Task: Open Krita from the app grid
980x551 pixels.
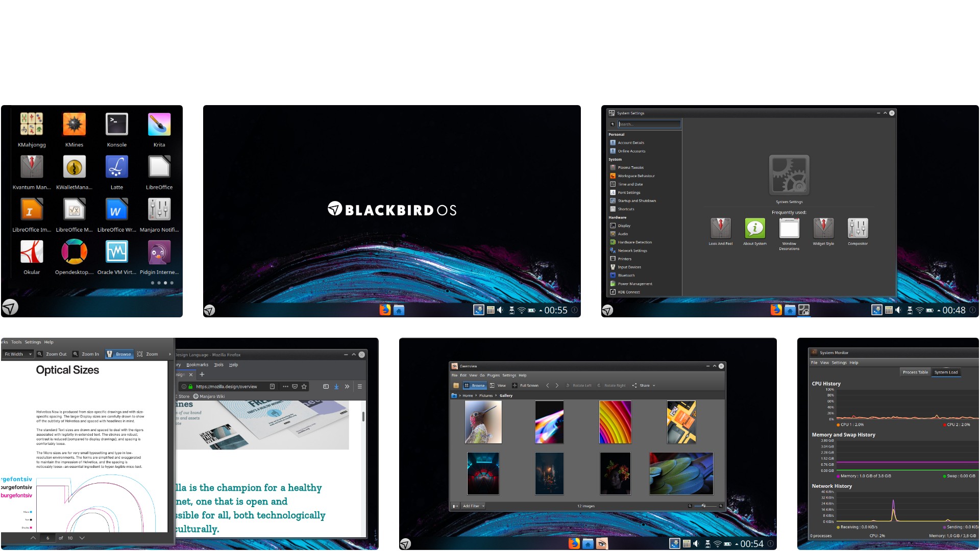Action: [159, 124]
